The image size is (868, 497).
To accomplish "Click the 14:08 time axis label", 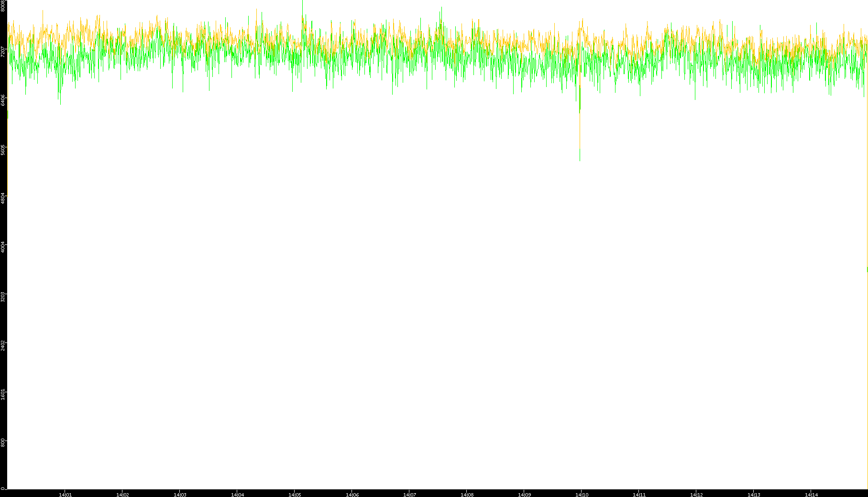I will 467,495.
